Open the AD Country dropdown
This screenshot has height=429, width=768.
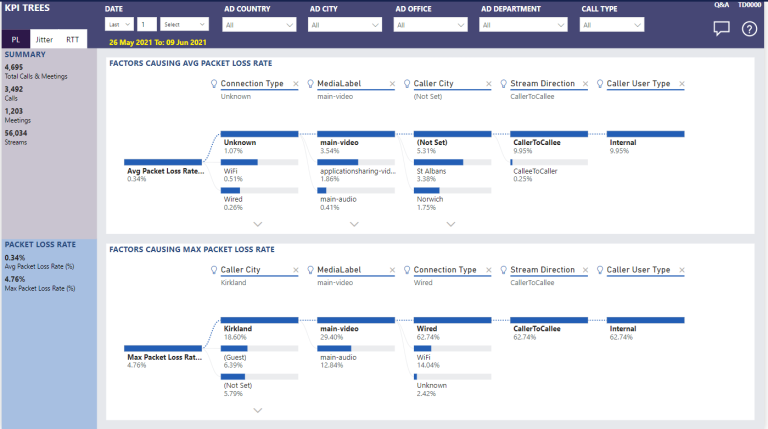[x=259, y=25]
